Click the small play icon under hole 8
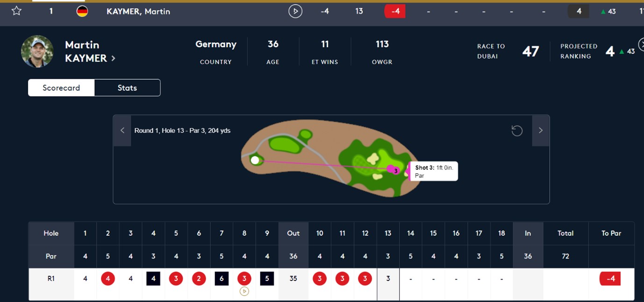 pyautogui.click(x=244, y=291)
